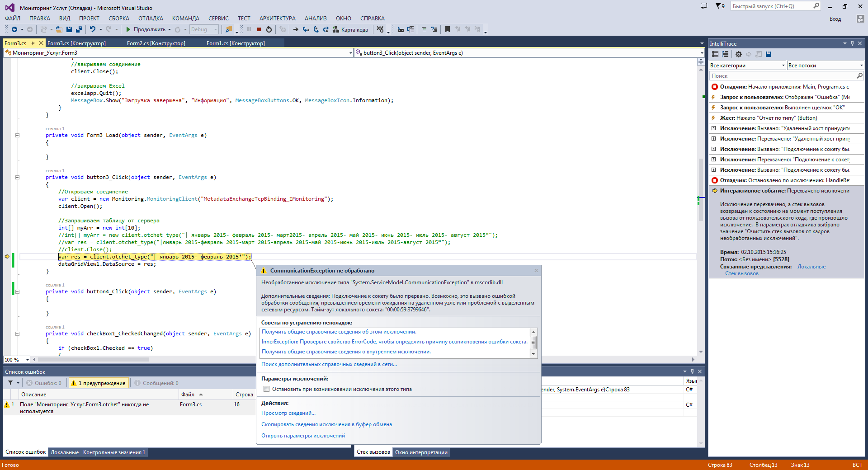Click 'Поиск дополнительных справочных сведений в сети...'
Screen dimensions: 868x470
point(329,364)
